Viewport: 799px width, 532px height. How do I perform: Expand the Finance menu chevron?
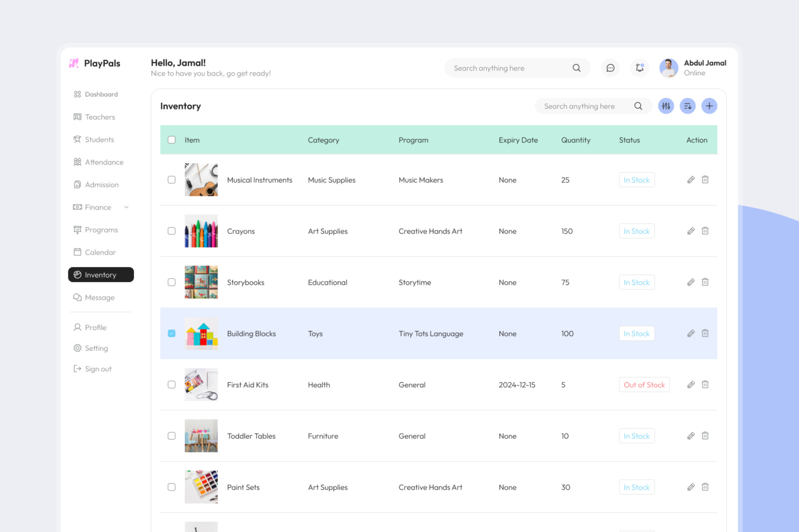click(126, 207)
